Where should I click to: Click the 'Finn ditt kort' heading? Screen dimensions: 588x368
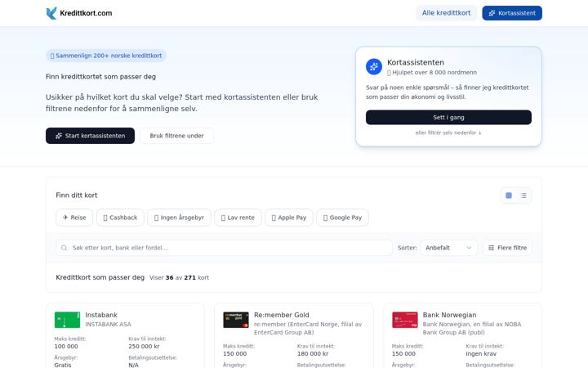[77, 195]
